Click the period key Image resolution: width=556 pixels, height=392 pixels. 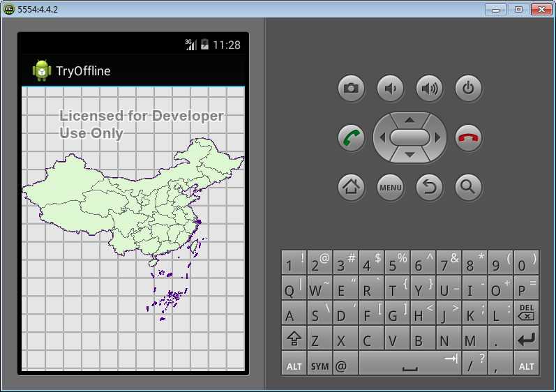(x=500, y=338)
